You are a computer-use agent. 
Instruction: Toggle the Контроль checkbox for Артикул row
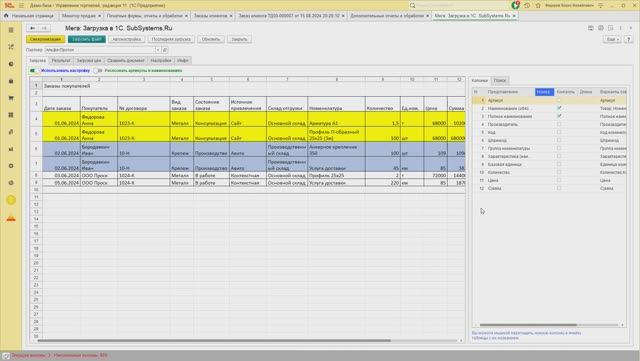point(559,100)
